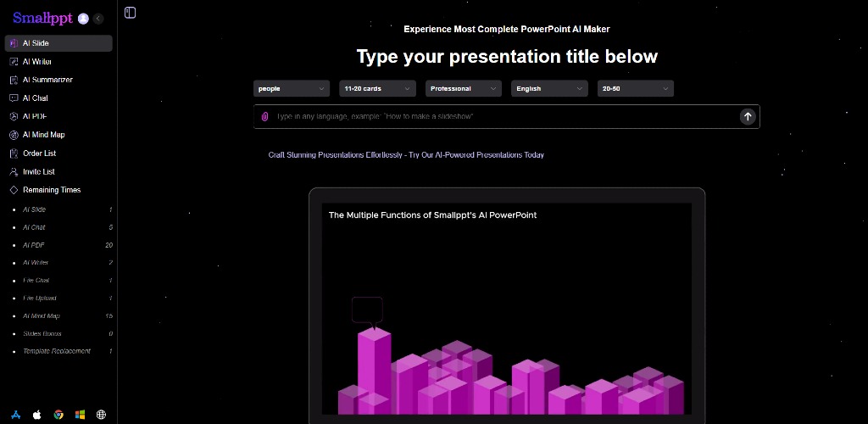Click the App Store download icon
The height and width of the screenshot is (424, 868).
coord(15,415)
